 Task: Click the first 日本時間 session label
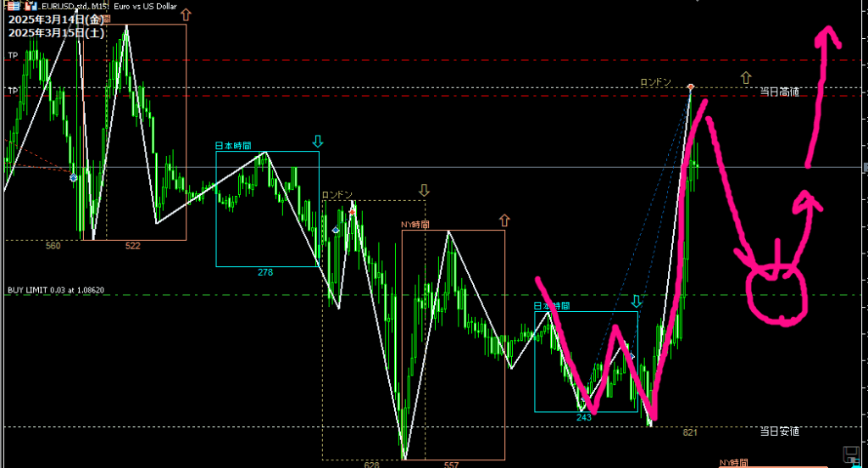pyautogui.click(x=233, y=146)
